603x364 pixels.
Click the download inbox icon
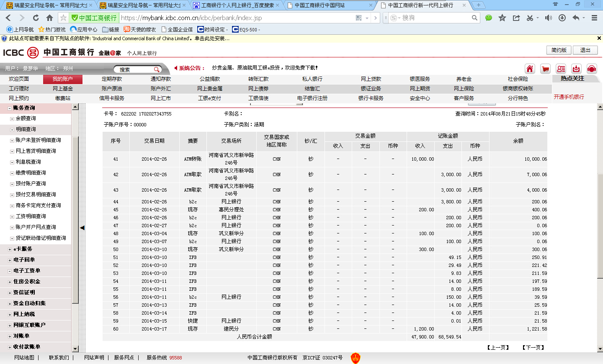(x=576, y=69)
